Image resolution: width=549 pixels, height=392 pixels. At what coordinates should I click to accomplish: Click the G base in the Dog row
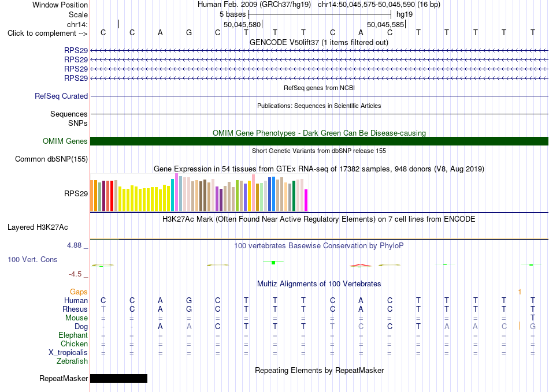533,326
